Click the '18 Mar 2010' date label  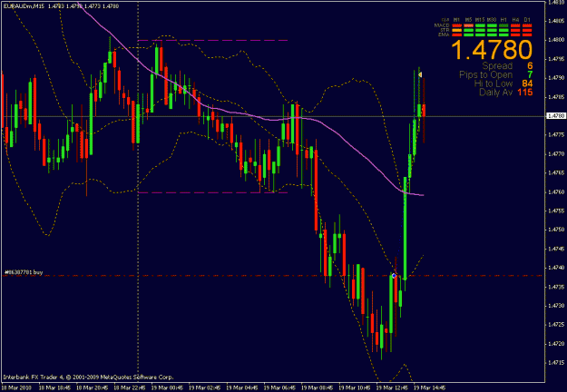[x=16, y=387]
